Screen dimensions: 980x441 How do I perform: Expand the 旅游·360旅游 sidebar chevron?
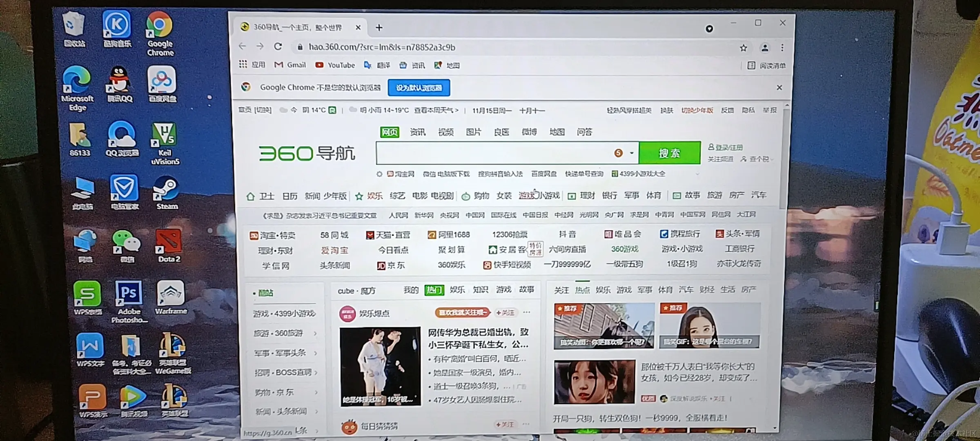click(x=315, y=334)
